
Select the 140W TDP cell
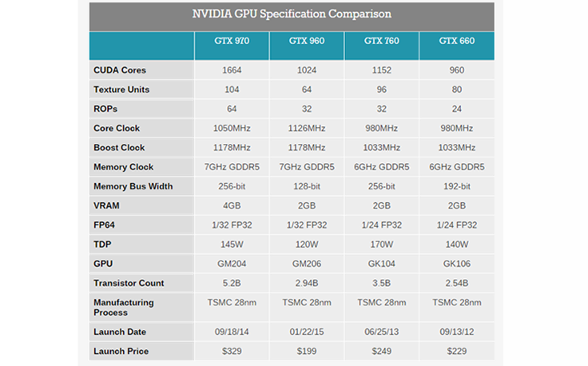(x=457, y=245)
